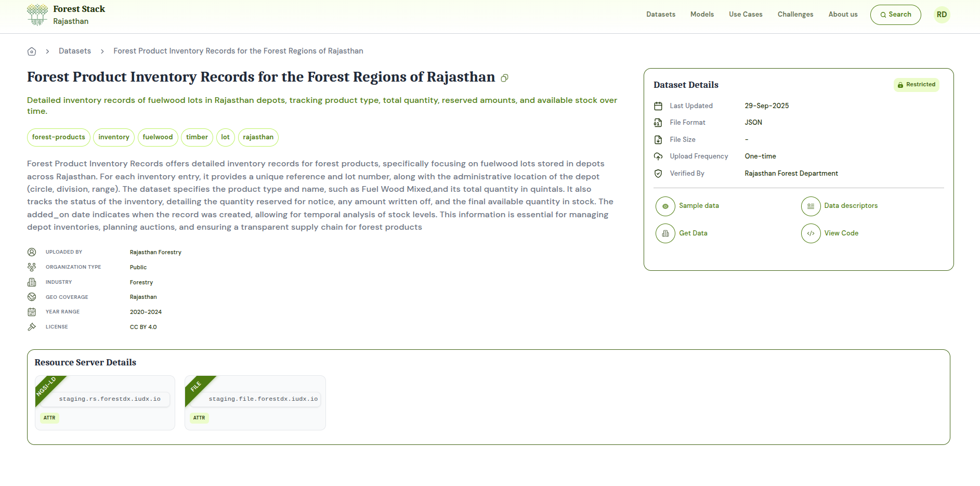The image size is (980, 486).
Task: Open the RD user avatar
Action: 942,15
